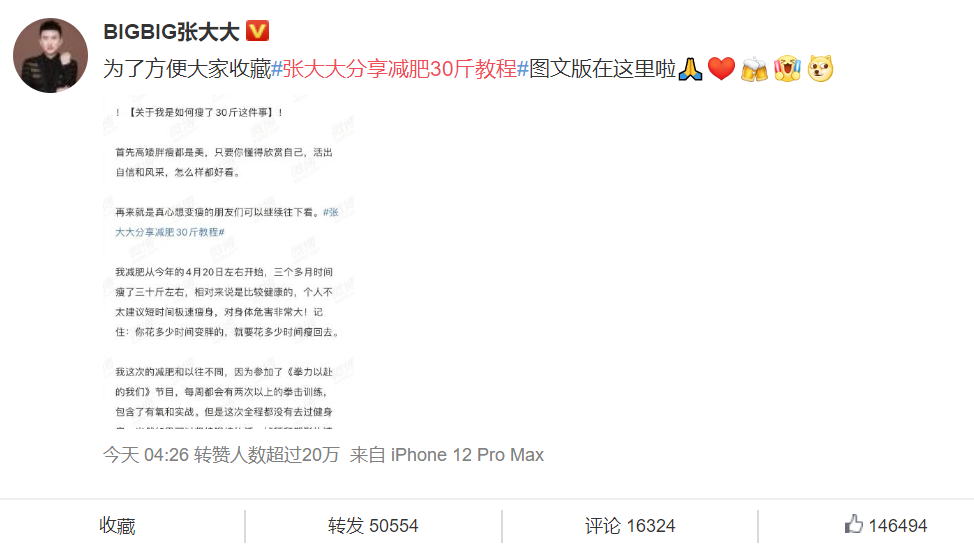This screenshot has width=974, height=552.
Task: Open 评论 16324 comments
Action: pos(630,526)
